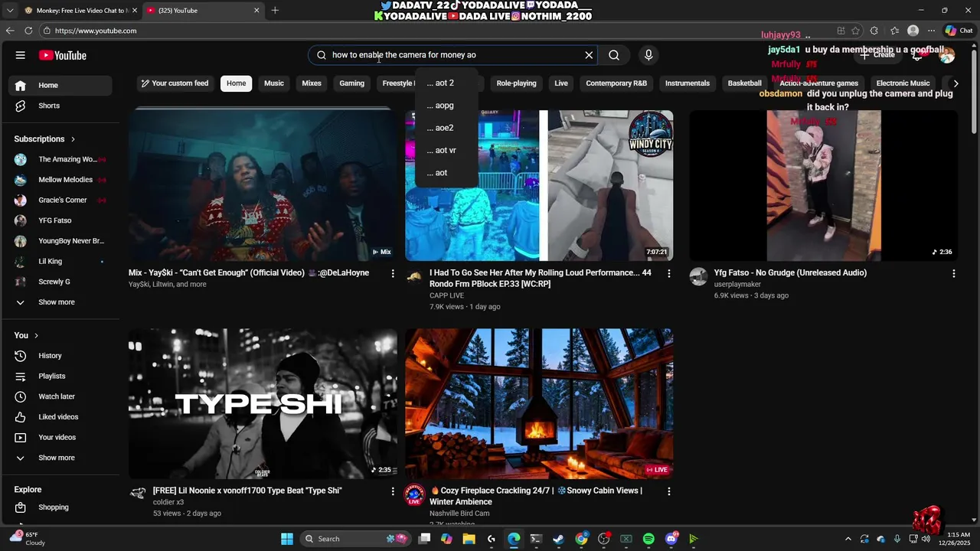This screenshot has height=551, width=980.
Task: Open the YouTube account avatar menu
Action: 947,55
